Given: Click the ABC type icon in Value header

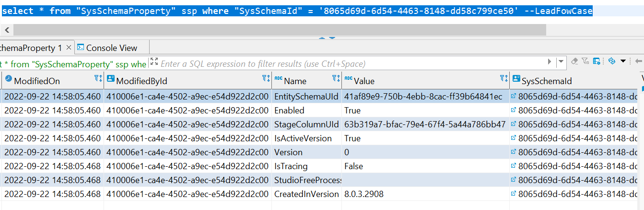Looking at the screenshot, I should click(x=349, y=78).
